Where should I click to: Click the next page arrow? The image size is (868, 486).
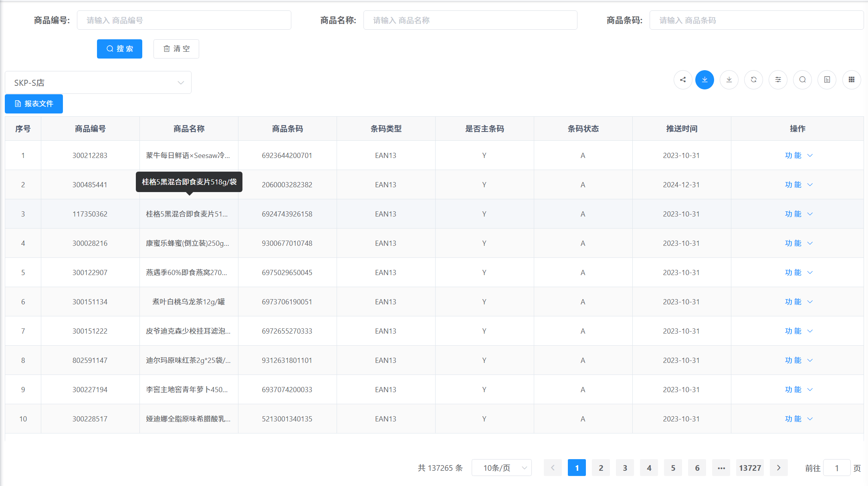coord(779,468)
